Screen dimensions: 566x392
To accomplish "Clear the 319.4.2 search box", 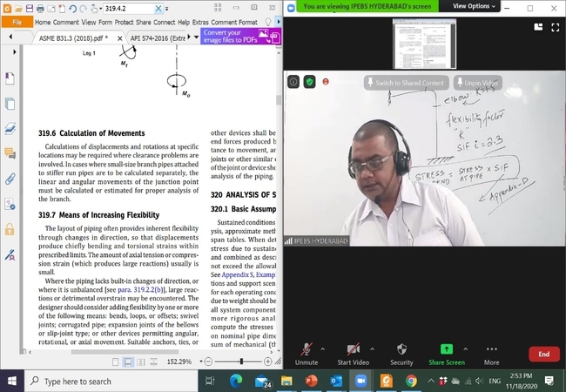I will coord(158,9).
